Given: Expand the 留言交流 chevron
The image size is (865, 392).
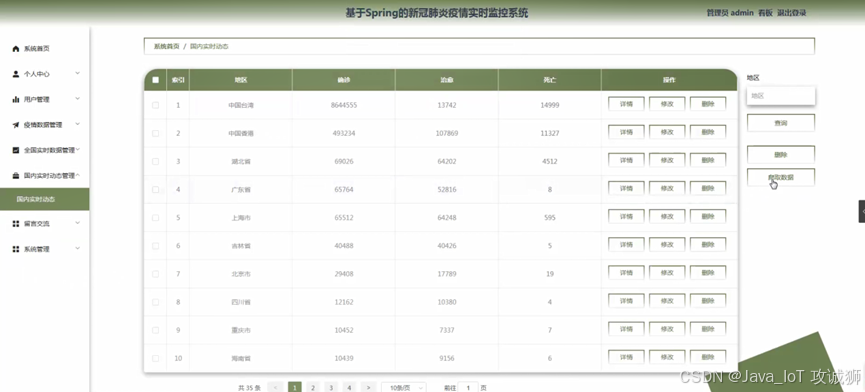Looking at the screenshot, I should [x=78, y=223].
